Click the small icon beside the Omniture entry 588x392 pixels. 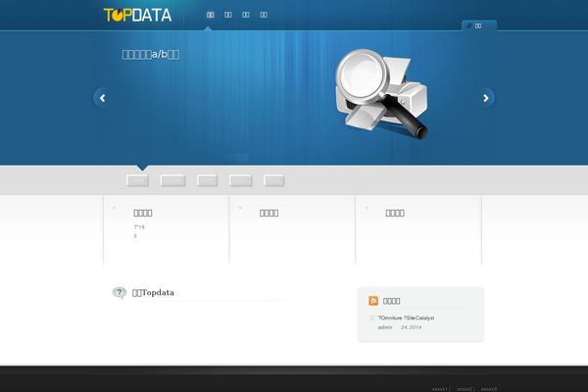point(372,318)
